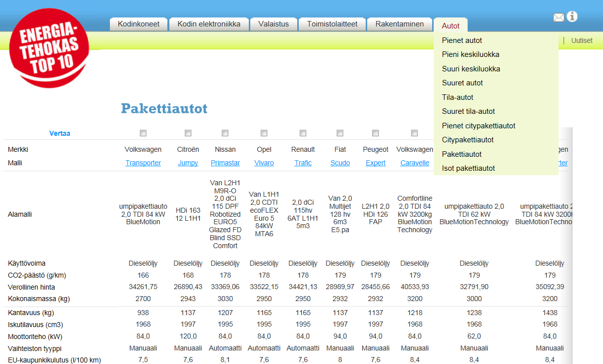Image resolution: width=603 pixels, height=364 pixels.
Task: Click the Verollinen hinta row label
Action: click(x=31, y=287)
